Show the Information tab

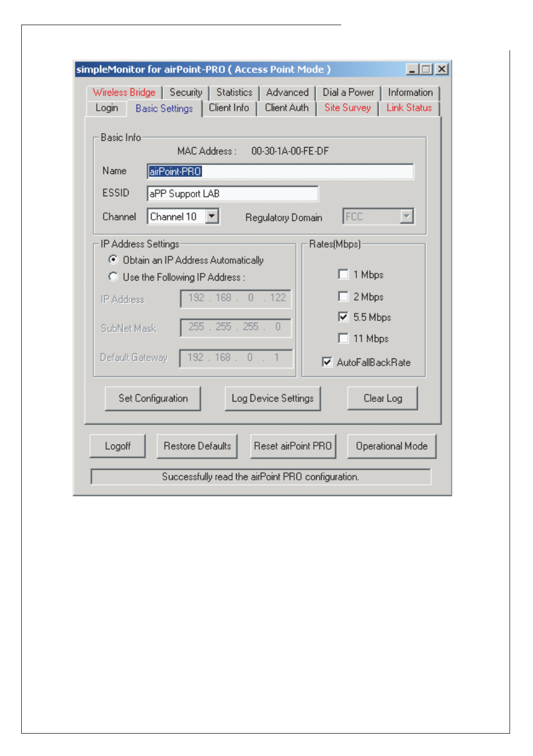(x=411, y=92)
